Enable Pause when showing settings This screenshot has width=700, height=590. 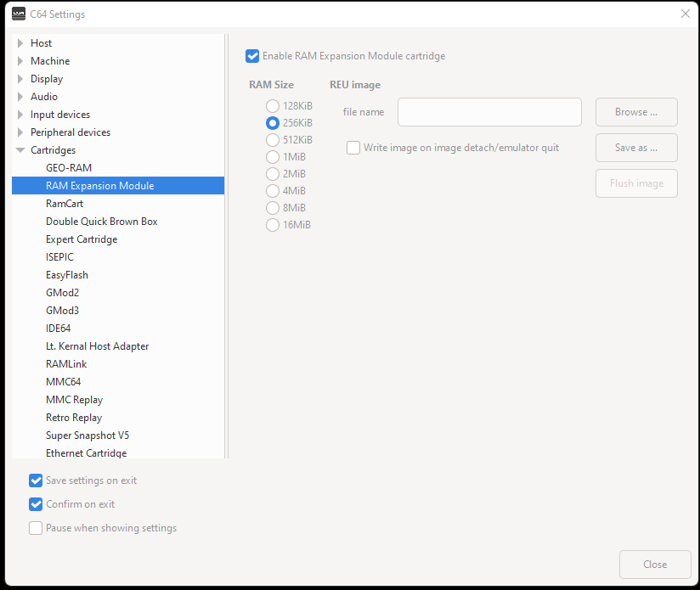(x=36, y=528)
